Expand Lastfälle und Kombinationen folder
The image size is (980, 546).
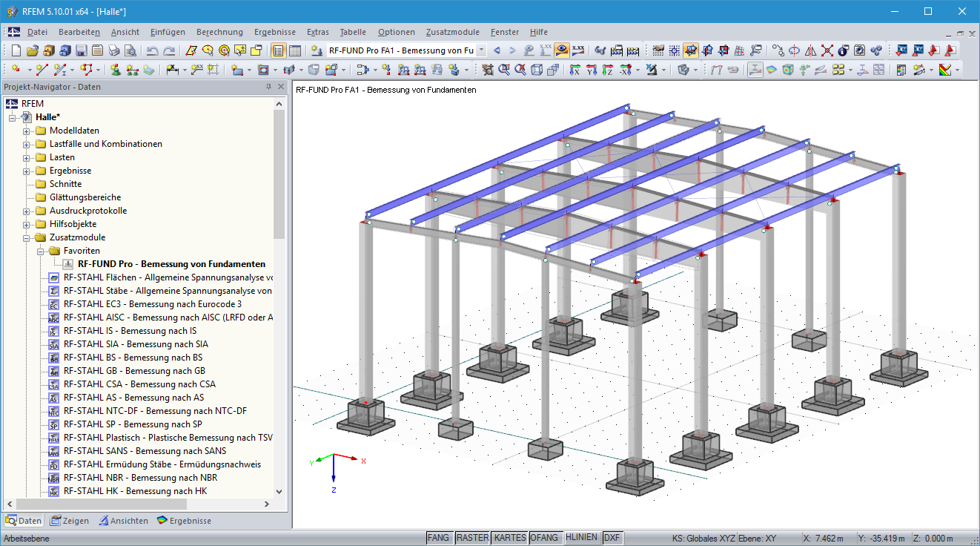click(x=27, y=144)
